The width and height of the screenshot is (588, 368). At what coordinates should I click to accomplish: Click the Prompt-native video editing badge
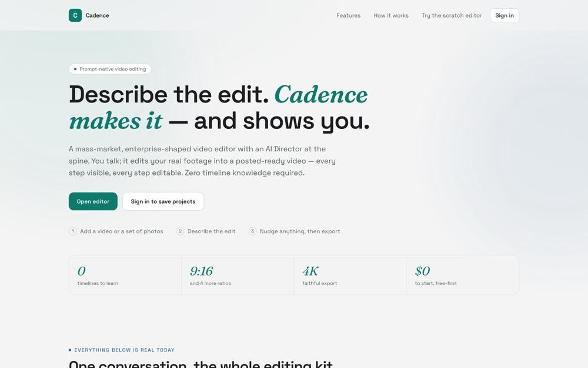110,69
